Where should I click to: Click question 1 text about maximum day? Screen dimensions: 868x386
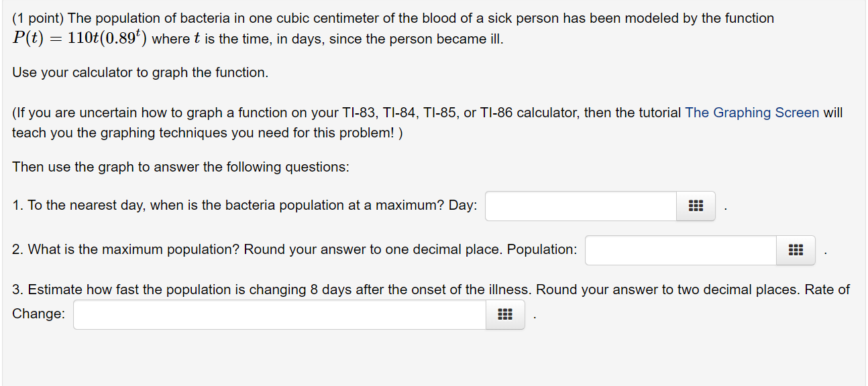pos(228,205)
